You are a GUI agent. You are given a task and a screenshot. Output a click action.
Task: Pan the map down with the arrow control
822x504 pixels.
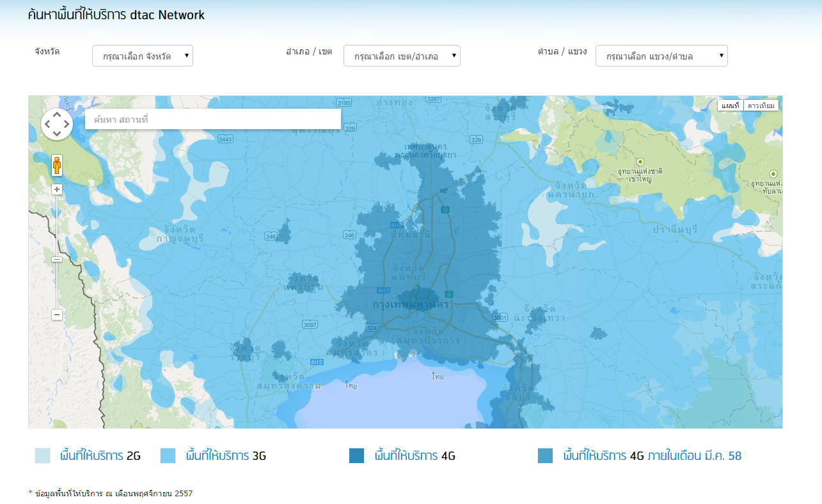point(57,134)
